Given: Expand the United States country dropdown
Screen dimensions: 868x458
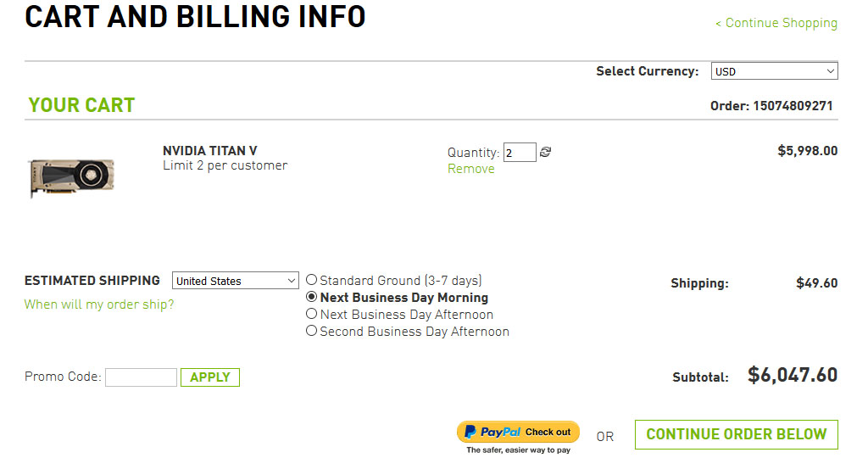Looking at the screenshot, I should point(235,281).
